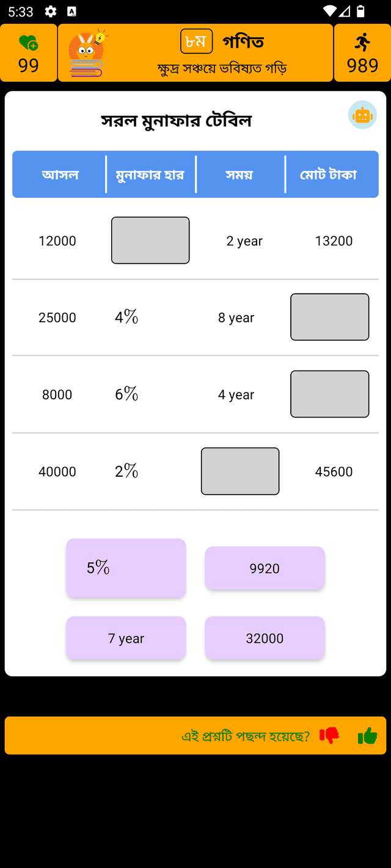The width and height of the screenshot is (391, 868).
Task: Tap the ৮ম class badge in header
Action: (197, 42)
